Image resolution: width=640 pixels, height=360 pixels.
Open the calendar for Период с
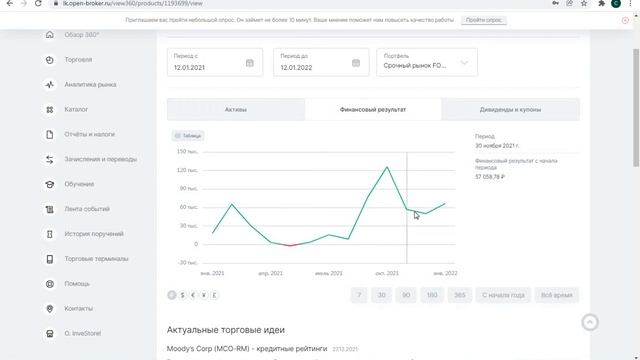[x=249, y=63]
